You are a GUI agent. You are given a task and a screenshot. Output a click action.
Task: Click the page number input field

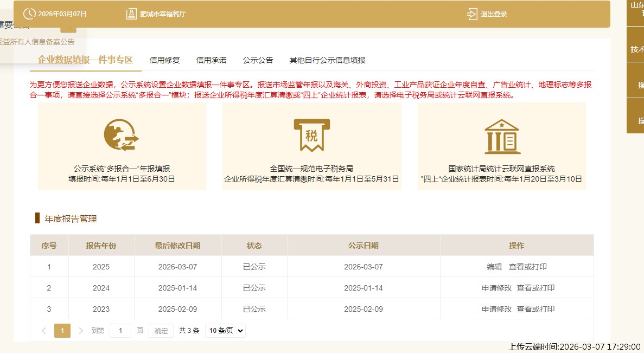point(120,330)
